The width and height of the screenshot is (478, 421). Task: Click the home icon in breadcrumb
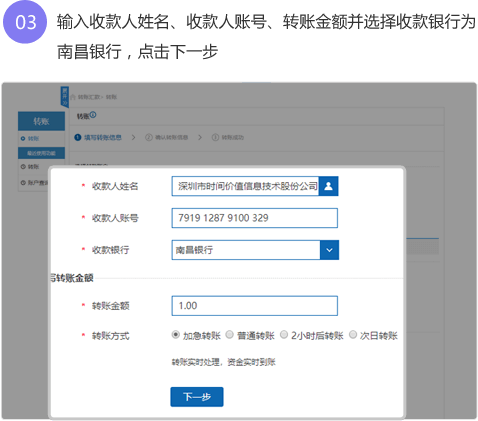73,97
